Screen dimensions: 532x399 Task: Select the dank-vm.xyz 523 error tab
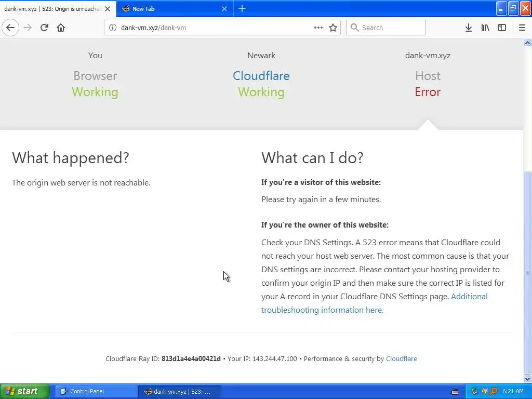point(58,9)
